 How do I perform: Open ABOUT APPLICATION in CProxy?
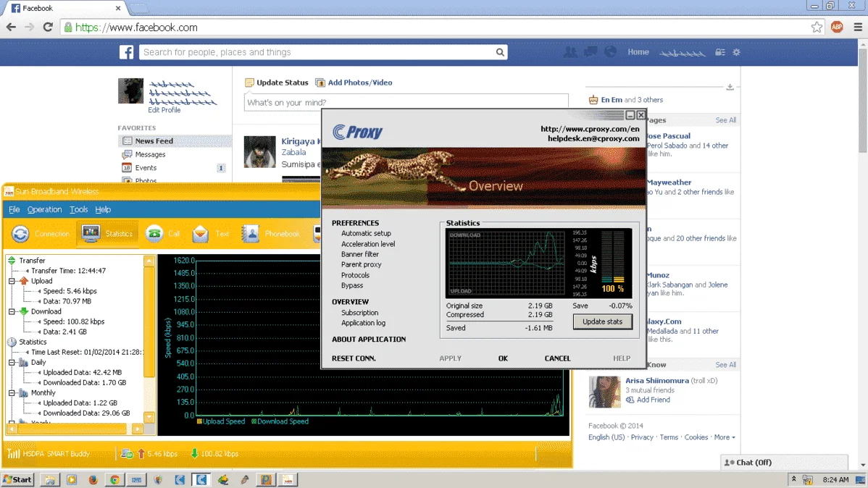[369, 339]
